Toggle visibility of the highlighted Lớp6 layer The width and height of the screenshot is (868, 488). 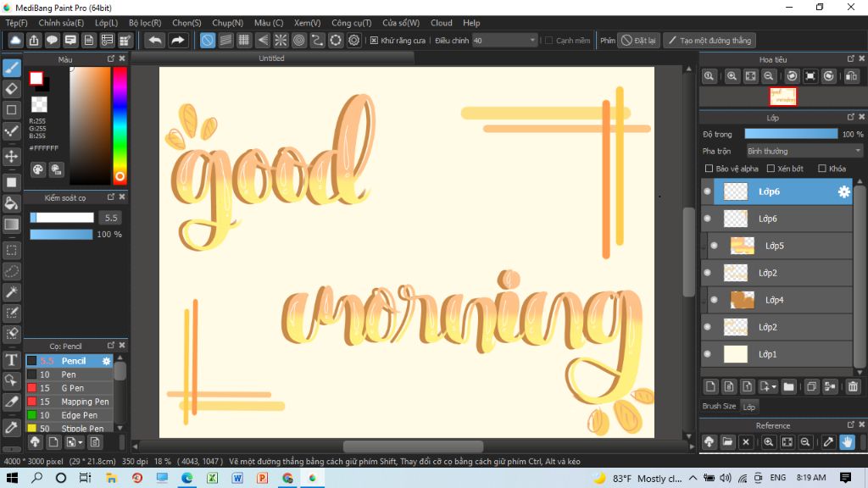click(708, 191)
